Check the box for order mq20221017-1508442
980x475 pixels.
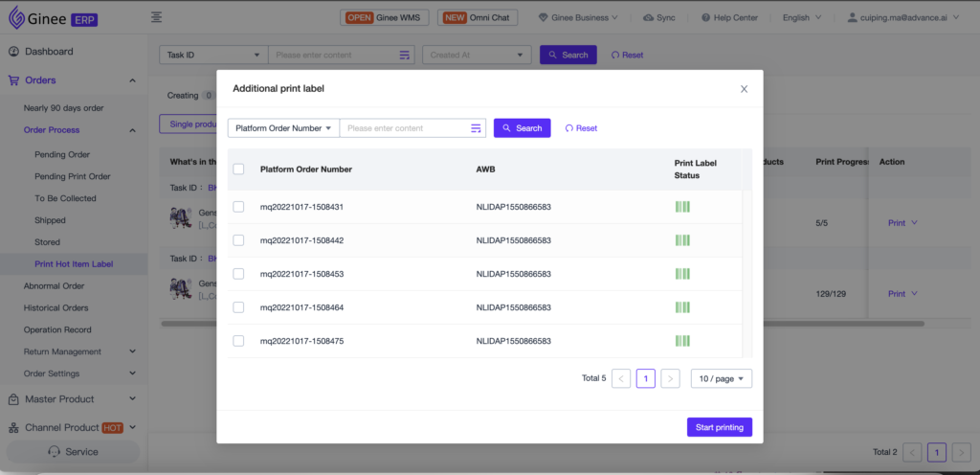tap(238, 240)
